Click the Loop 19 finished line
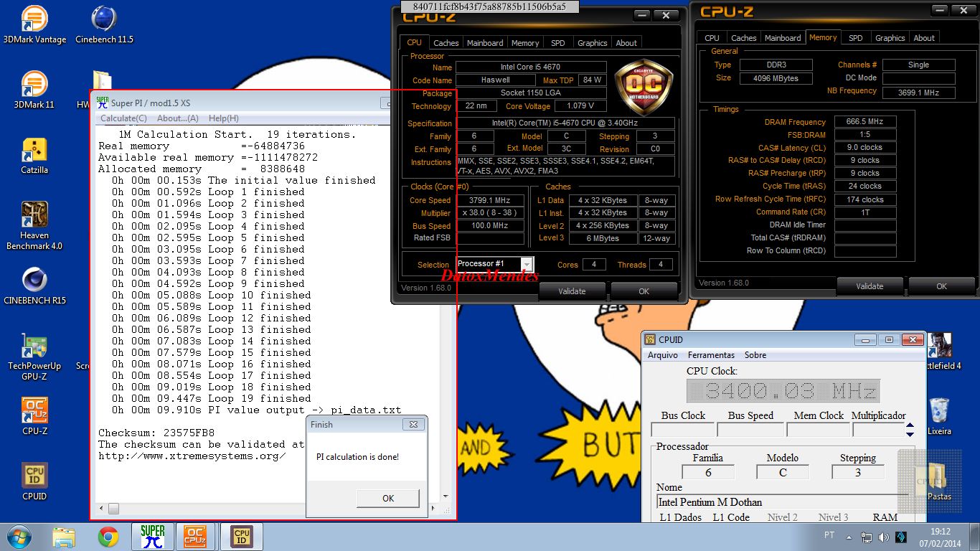This screenshot has height=551, width=980. pyautogui.click(x=211, y=398)
